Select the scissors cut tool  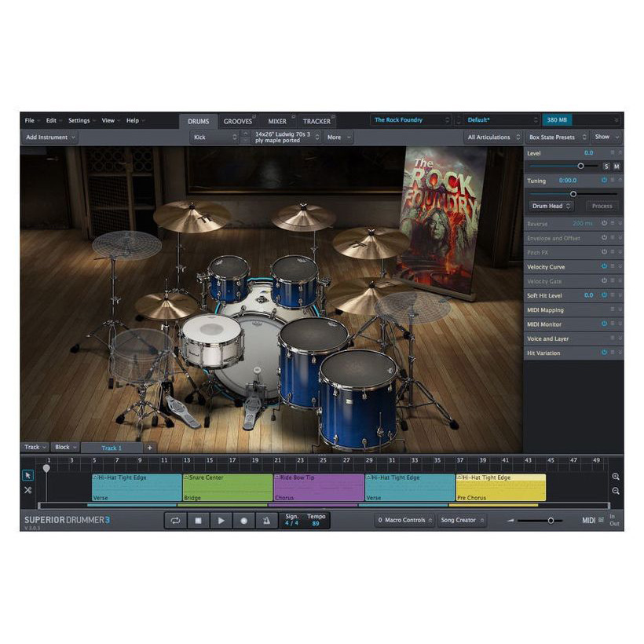click(x=28, y=490)
